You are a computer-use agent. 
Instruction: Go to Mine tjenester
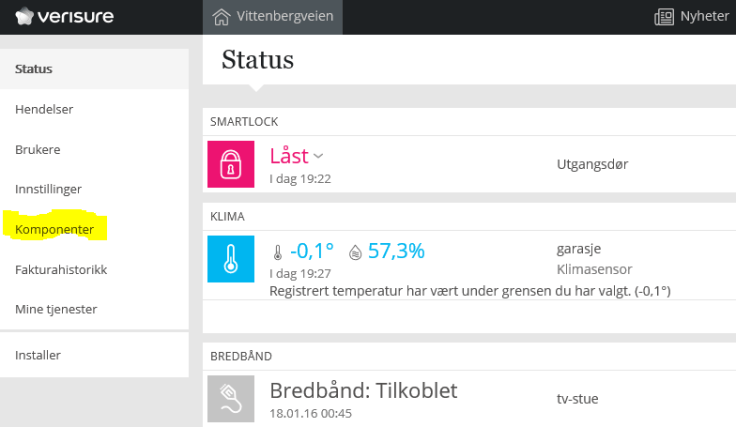[x=56, y=309]
